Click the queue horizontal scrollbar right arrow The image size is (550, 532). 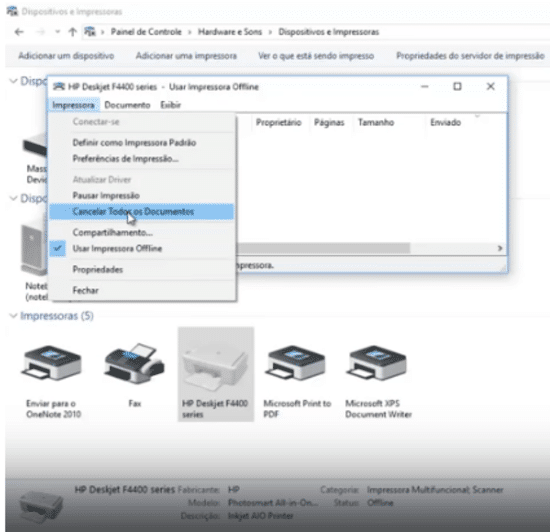click(x=500, y=248)
